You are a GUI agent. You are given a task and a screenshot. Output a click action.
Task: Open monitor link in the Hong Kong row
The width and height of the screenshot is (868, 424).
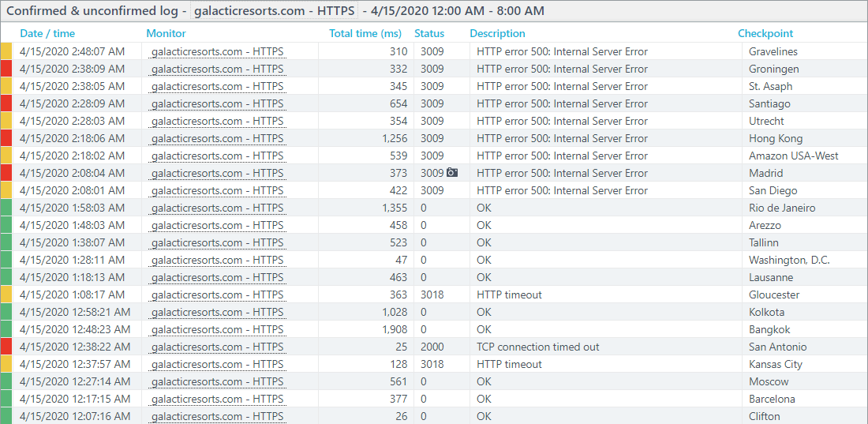(218, 138)
